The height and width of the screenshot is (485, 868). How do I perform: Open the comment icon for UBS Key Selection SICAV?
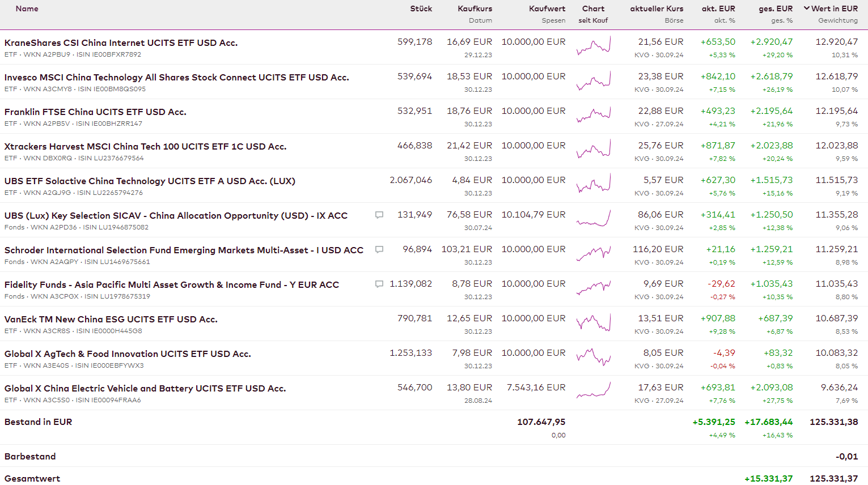click(x=379, y=215)
